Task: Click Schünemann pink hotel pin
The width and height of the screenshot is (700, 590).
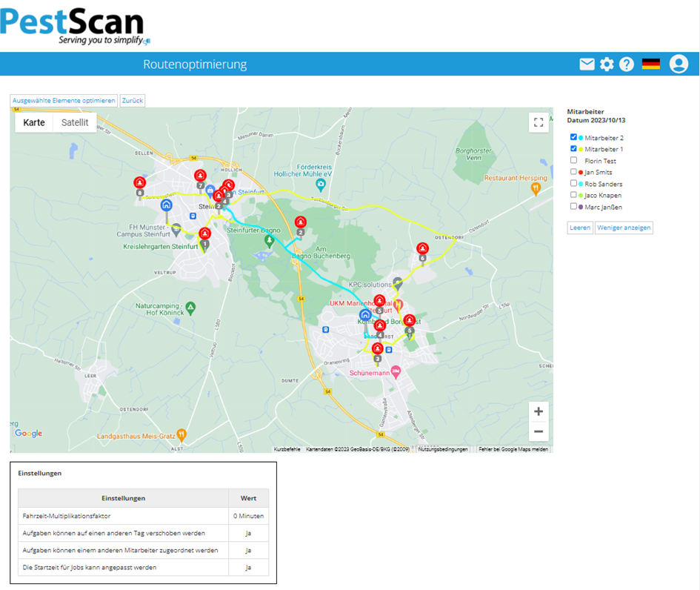Action: click(396, 371)
